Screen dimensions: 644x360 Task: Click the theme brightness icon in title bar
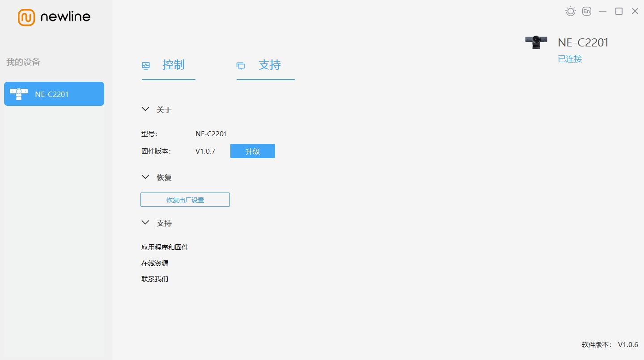point(570,11)
